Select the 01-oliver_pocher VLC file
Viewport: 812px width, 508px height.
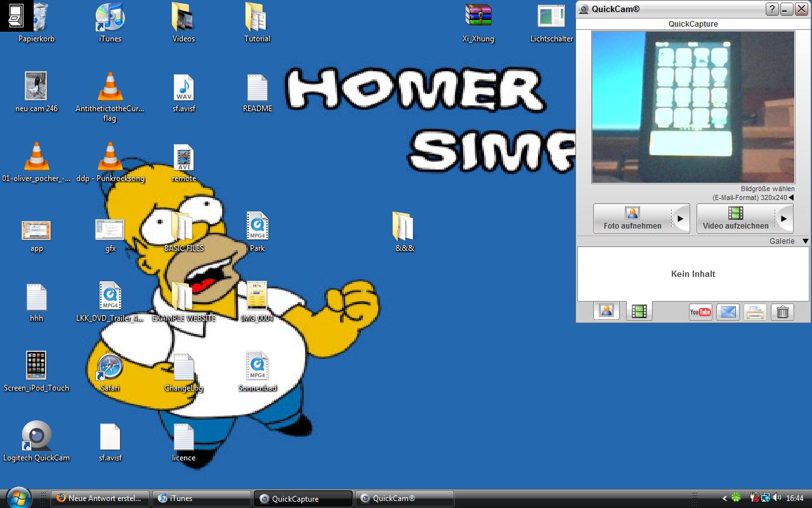click(x=36, y=162)
